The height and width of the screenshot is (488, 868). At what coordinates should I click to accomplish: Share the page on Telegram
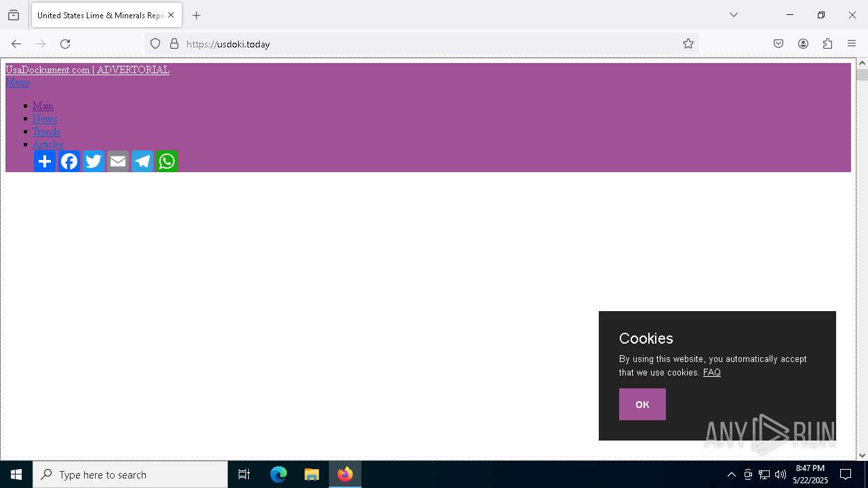pos(142,161)
